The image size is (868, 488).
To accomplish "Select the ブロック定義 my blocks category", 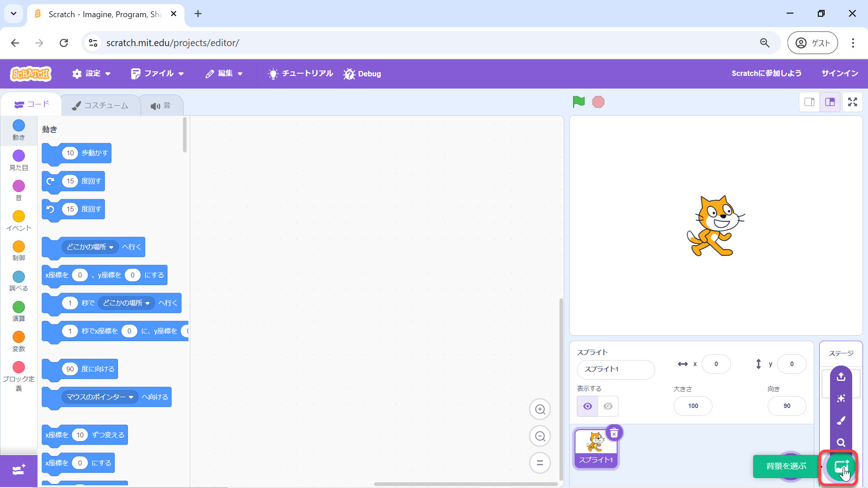I will 19,376.
